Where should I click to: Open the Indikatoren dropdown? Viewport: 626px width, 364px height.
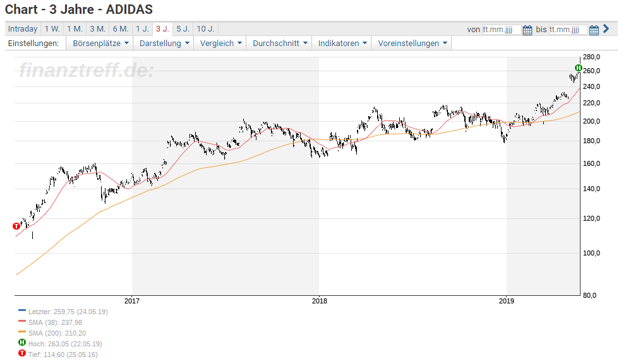coord(342,44)
